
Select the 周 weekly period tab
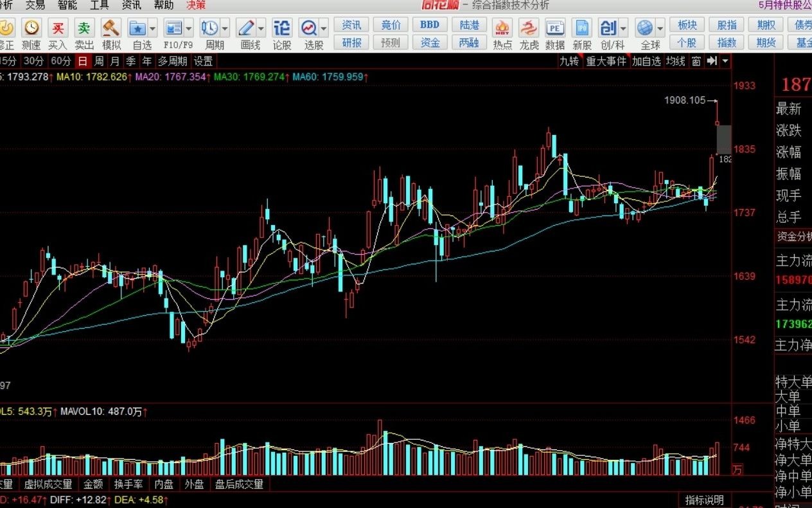click(99, 61)
